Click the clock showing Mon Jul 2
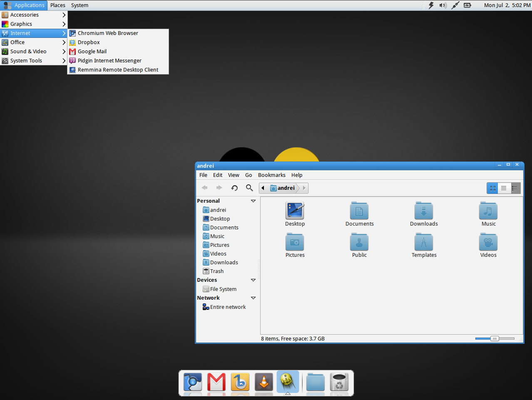This screenshot has height=400, width=532. (507, 5)
